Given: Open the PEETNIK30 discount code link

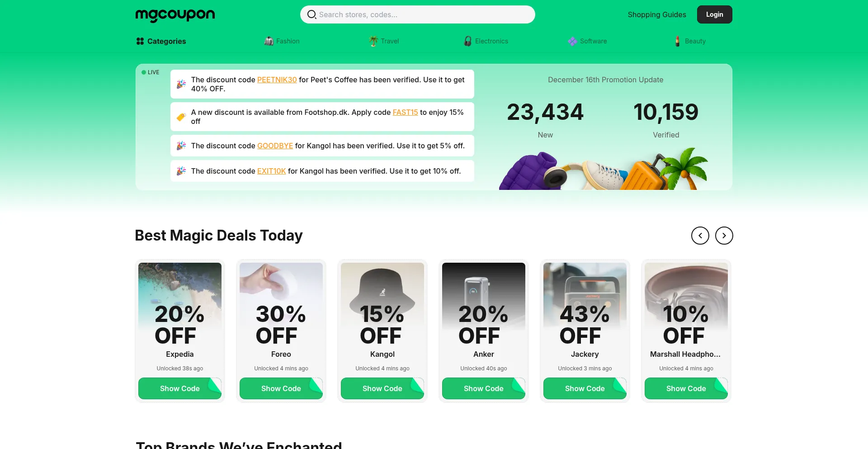Looking at the screenshot, I should pos(276,80).
